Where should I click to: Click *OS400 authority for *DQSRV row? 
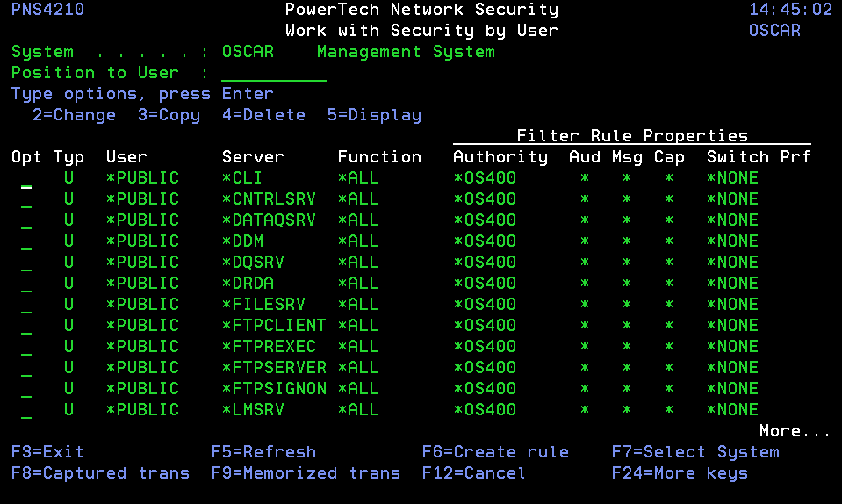pyautogui.click(x=485, y=263)
